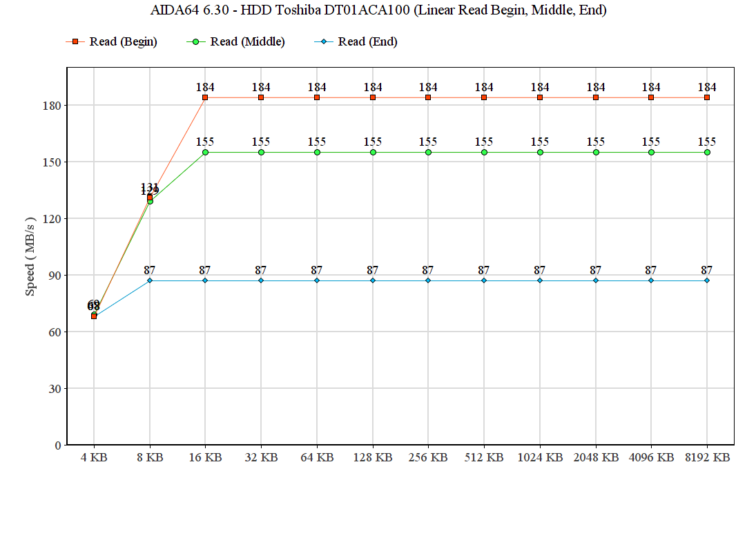The image size is (756, 556).
Task: Select the 2048 KB x-axis label
Action: pyautogui.click(x=596, y=457)
